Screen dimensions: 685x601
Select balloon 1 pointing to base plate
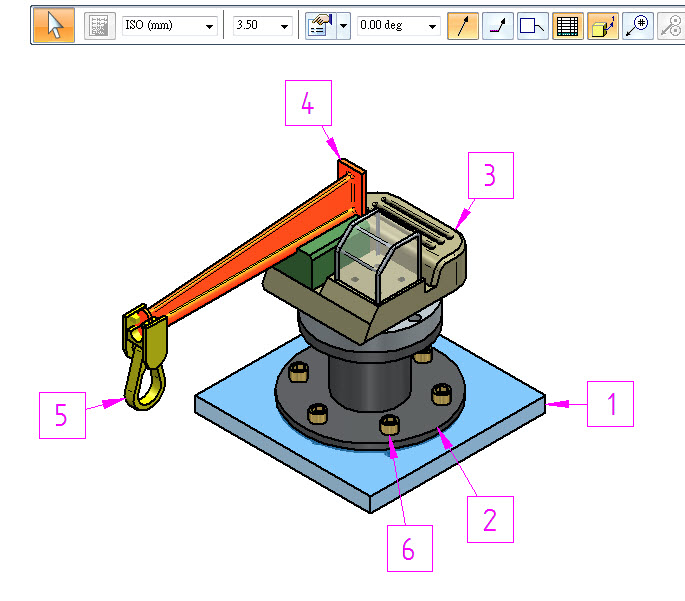(610, 404)
